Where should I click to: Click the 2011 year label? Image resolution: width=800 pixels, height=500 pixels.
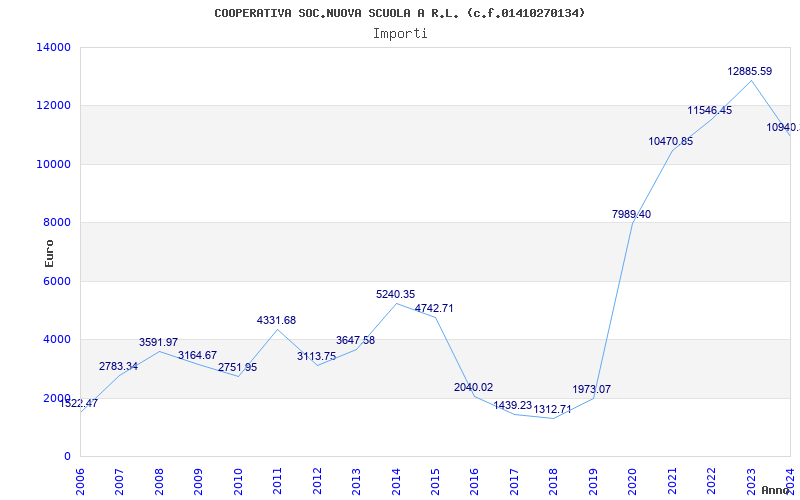pos(278,481)
